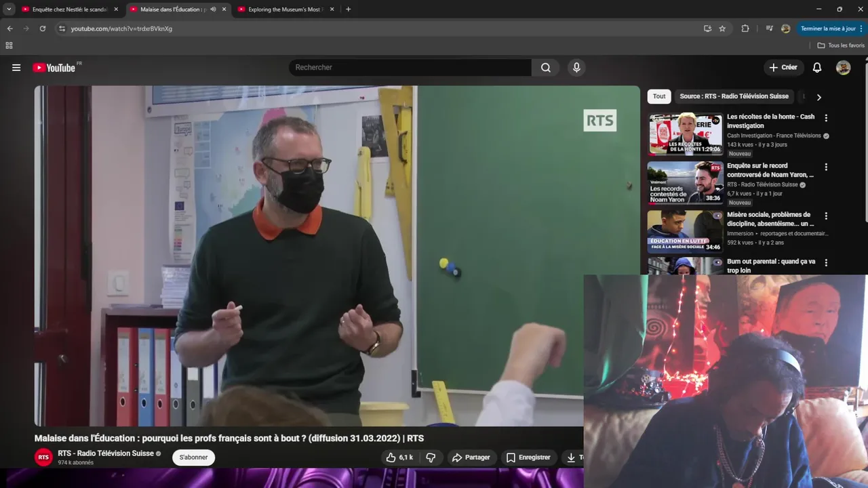Open options for Misère sociale video
The width and height of the screenshot is (868, 488).
(x=826, y=216)
